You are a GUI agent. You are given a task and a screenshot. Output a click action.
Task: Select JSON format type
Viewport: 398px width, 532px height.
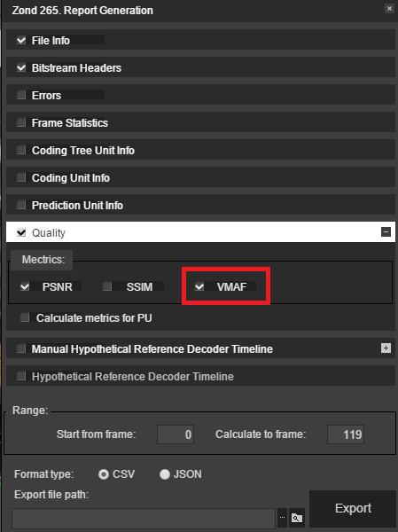point(165,474)
